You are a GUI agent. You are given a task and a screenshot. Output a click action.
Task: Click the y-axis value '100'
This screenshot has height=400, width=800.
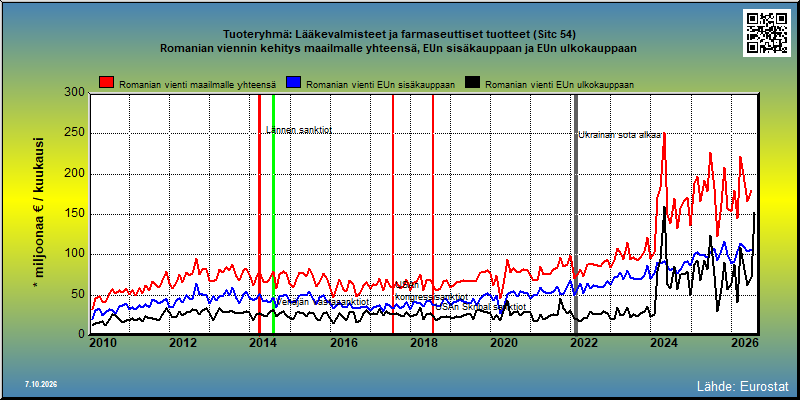coord(75,254)
